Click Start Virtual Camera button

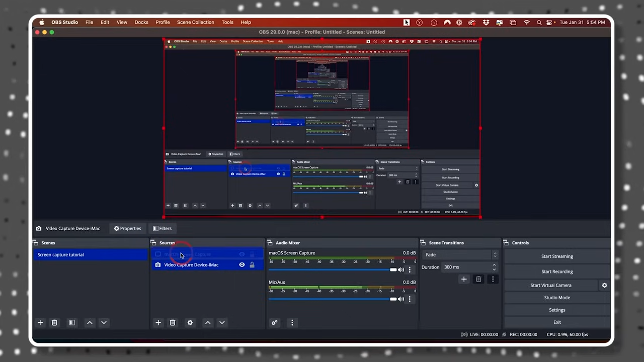coord(551,286)
